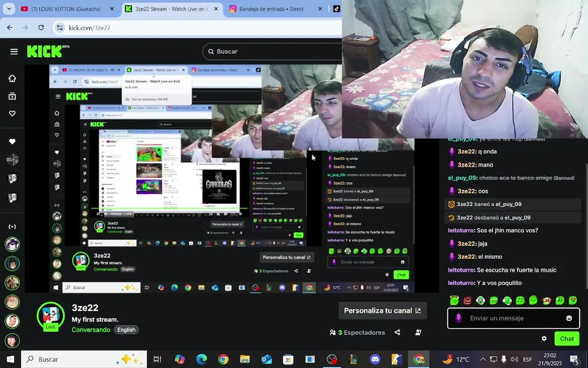
Task: Open Task View on the taskbar
Action: pos(158,359)
